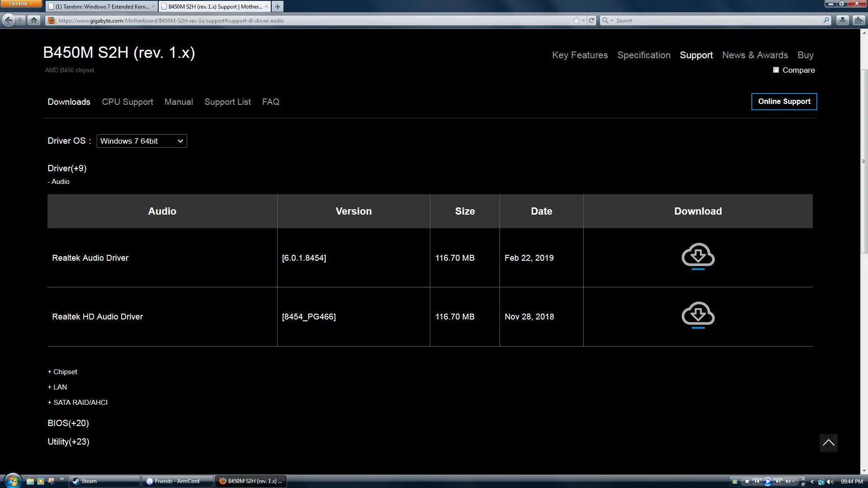Open the Firefox downloads panel

[x=842, y=20]
